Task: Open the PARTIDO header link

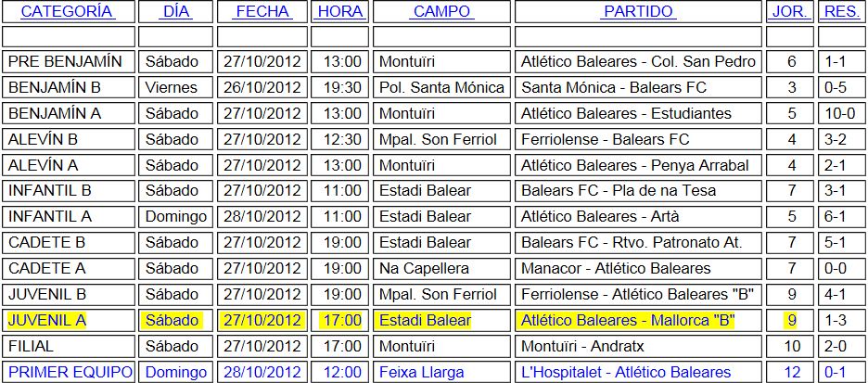Action: [x=638, y=12]
